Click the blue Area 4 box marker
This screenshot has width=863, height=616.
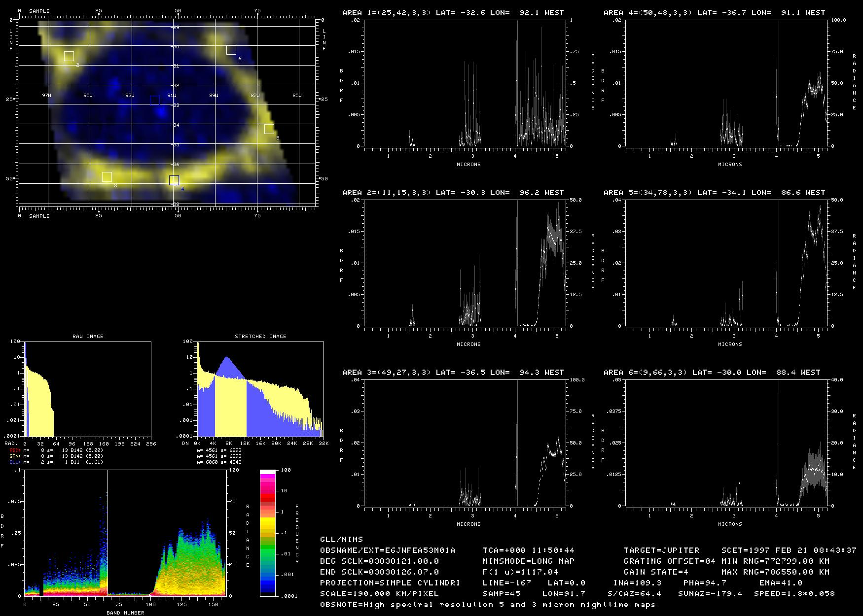point(174,180)
